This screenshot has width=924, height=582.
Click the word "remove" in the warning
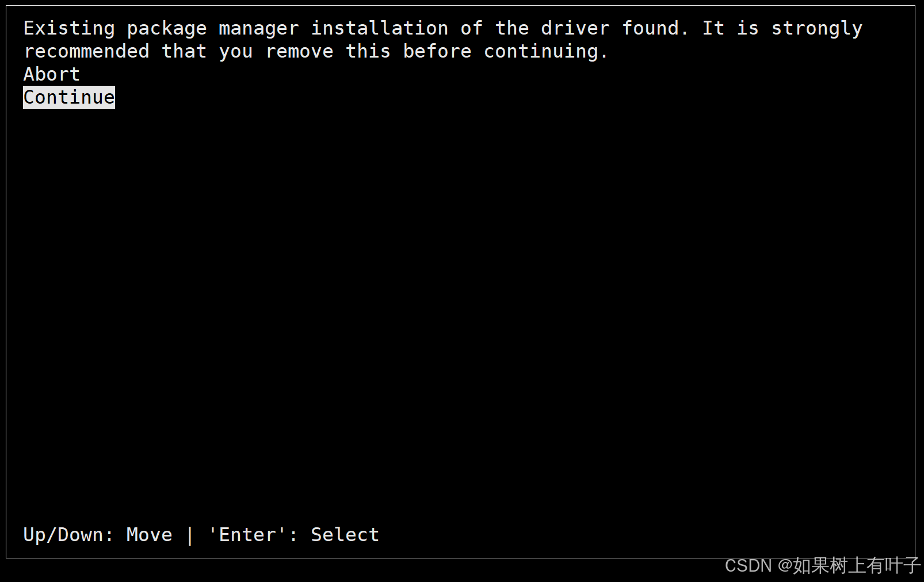click(299, 52)
